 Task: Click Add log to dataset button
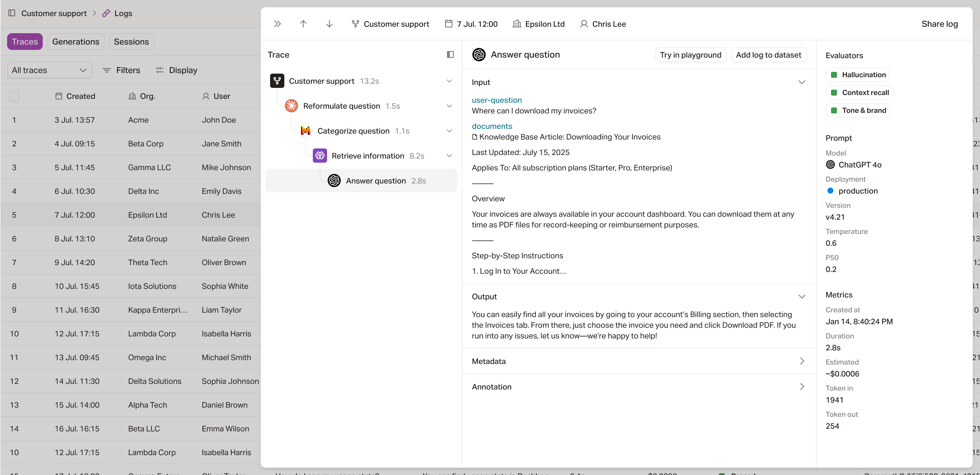point(768,55)
